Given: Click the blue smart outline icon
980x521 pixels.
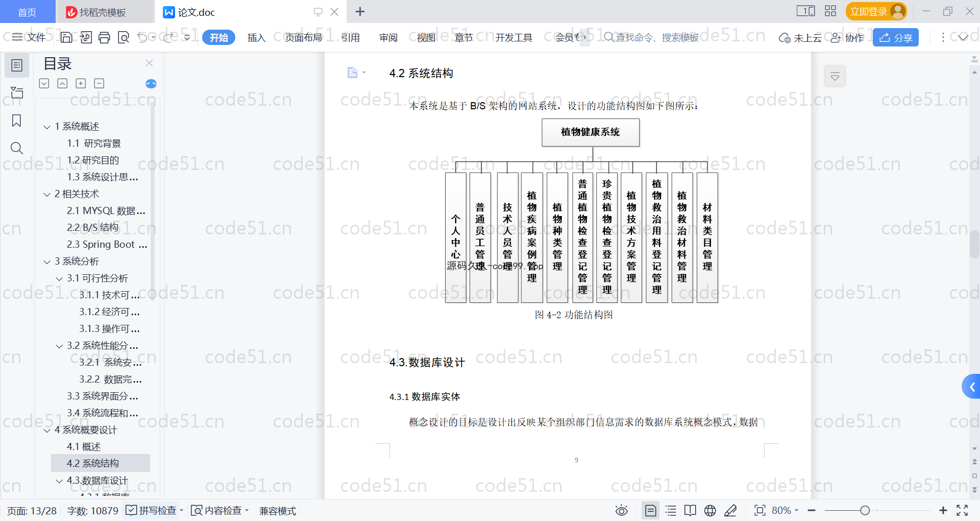Looking at the screenshot, I should [151, 84].
